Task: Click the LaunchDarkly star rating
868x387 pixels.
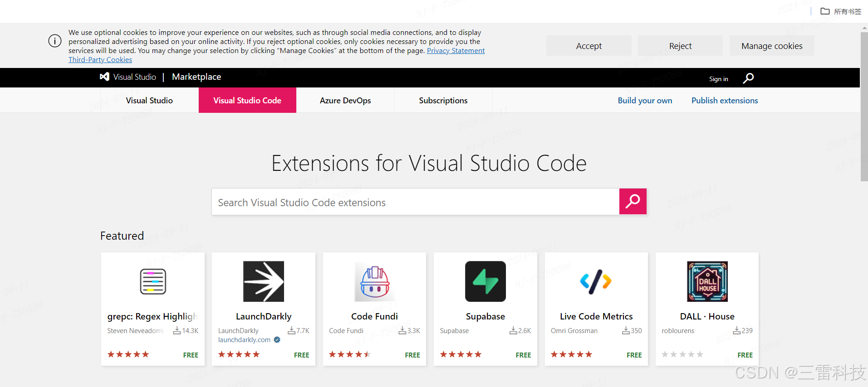Action: point(239,354)
